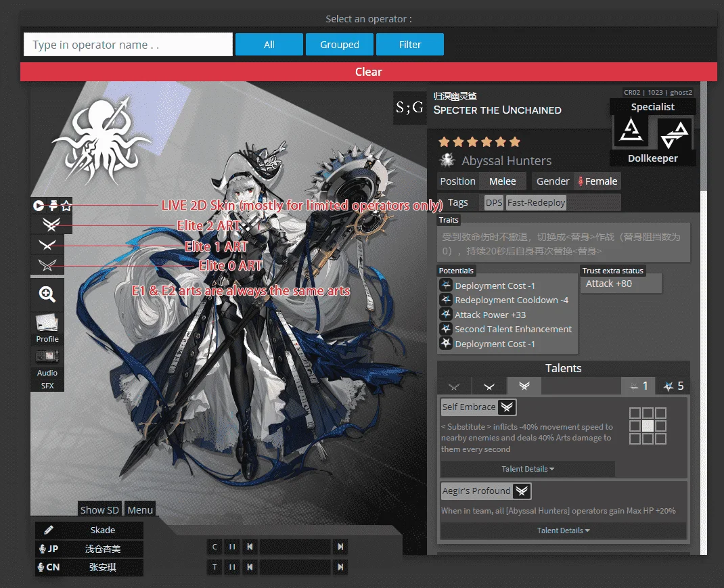Click the DPS tag

point(493,202)
